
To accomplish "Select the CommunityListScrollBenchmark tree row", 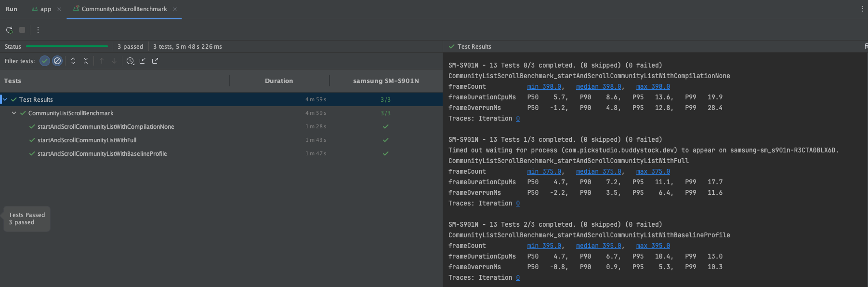I will 221,113.
